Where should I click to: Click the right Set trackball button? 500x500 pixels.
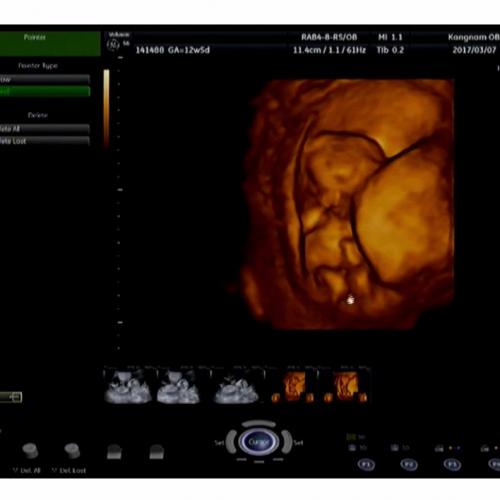tap(287, 442)
